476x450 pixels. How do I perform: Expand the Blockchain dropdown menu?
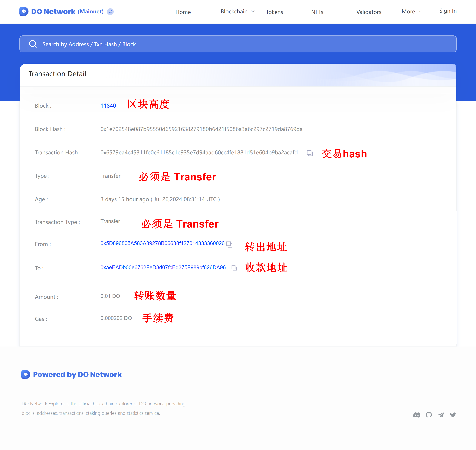[x=238, y=11]
